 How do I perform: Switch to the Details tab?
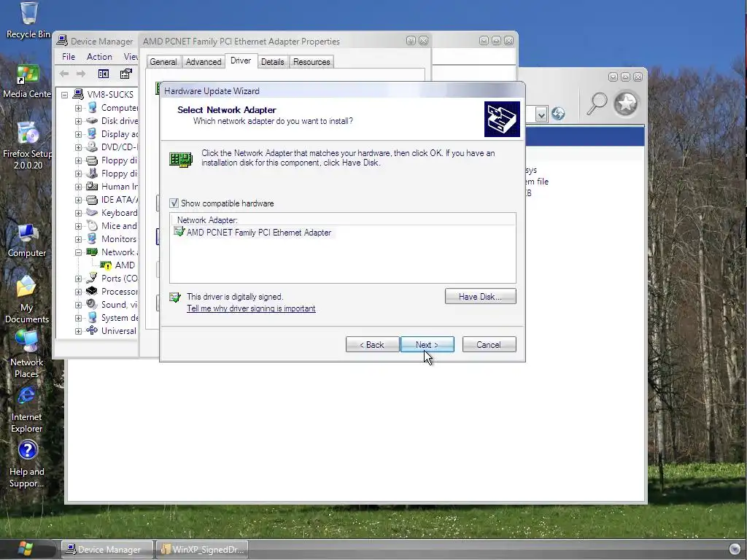(273, 62)
